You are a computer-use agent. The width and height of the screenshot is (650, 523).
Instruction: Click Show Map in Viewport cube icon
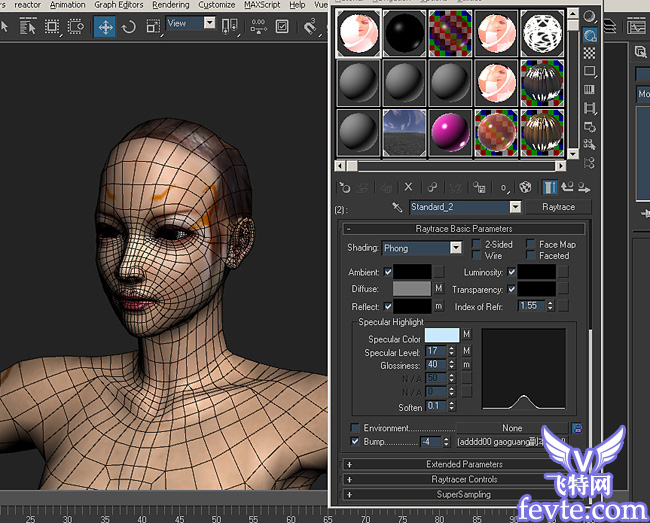[x=525, y=187]
